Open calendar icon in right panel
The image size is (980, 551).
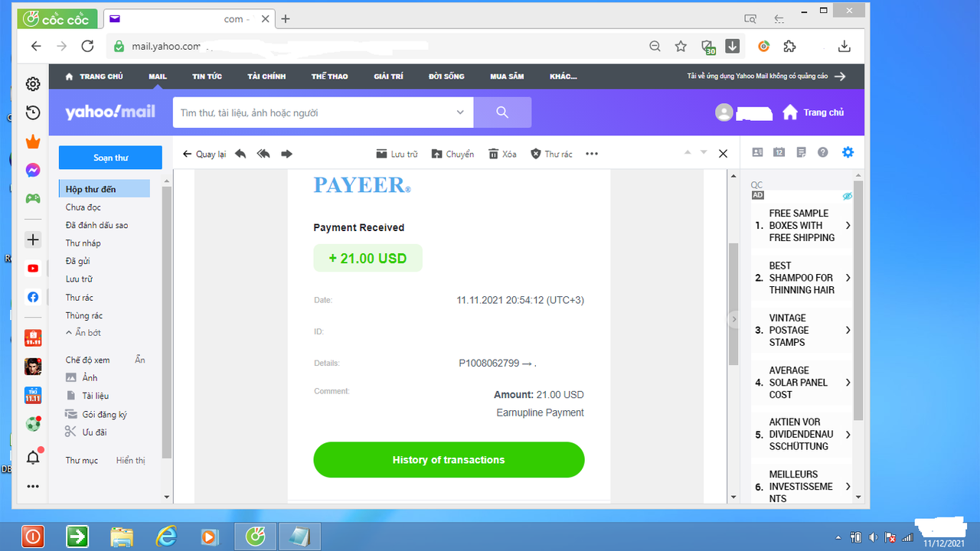click(x=779, y=152)
